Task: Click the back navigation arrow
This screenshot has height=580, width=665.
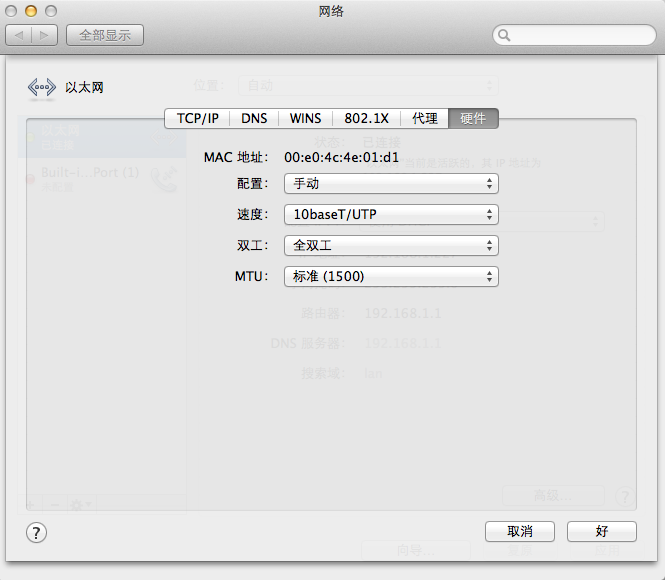Action: (19, 35)
